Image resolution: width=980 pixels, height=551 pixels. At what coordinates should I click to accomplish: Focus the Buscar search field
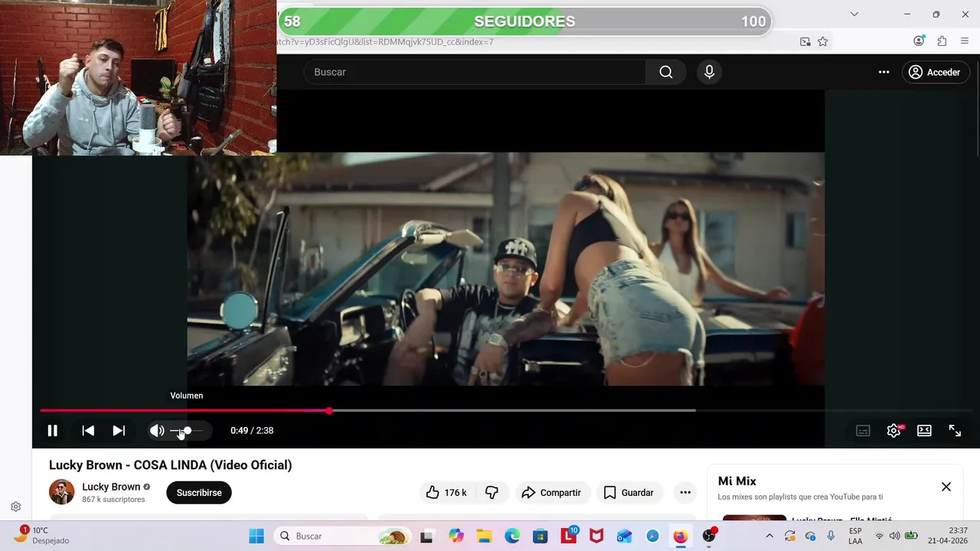tap(475, 72)
